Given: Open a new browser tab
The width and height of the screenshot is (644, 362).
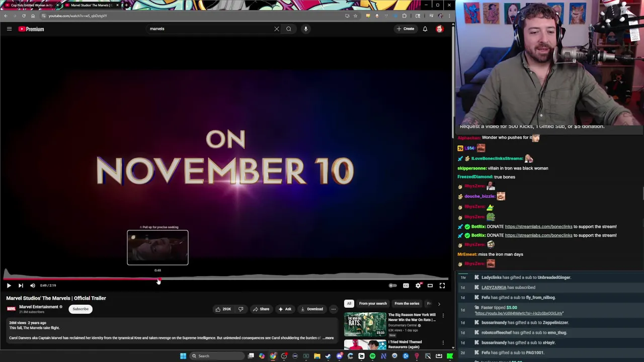Looking at the screenshot, I should pyautogui.click(x=126, y=5).
